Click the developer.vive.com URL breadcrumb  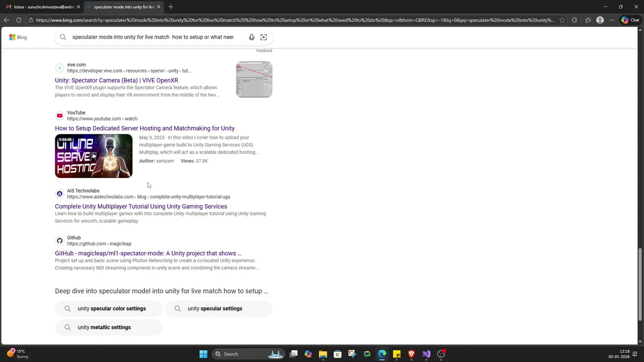129,71
